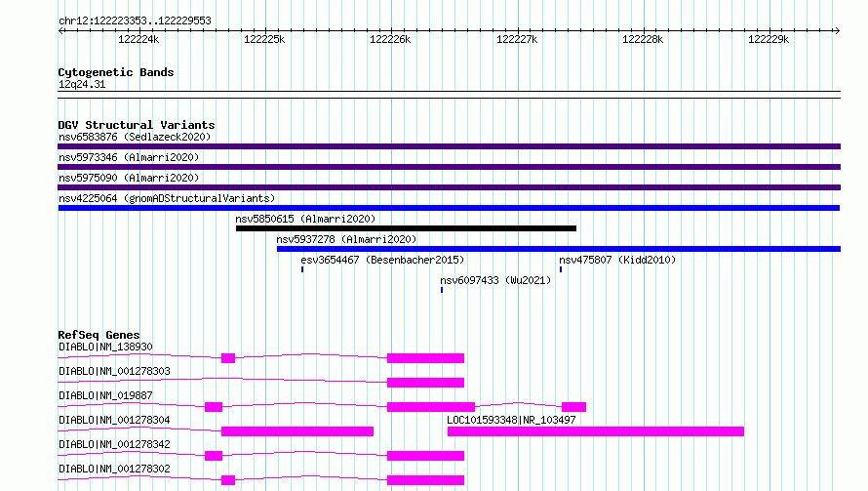The height and width of the screenshot is (491, 868).
Task: Click the small first exon of NM_138930
Action: coord(228,358)
